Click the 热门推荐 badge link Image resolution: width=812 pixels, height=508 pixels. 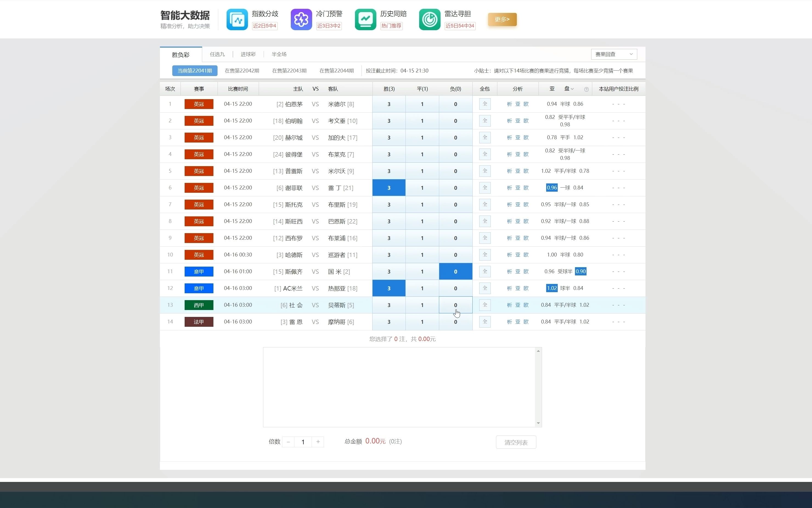391,26
